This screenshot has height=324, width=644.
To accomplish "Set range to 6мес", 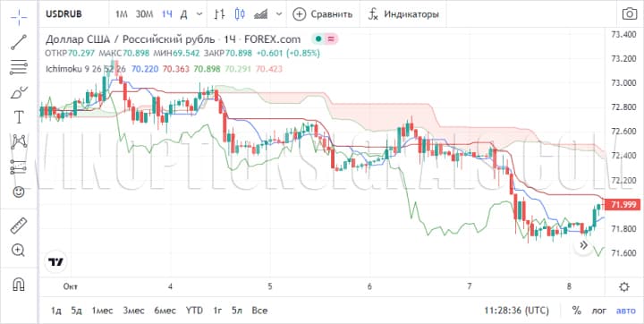I will coord(165,311).
